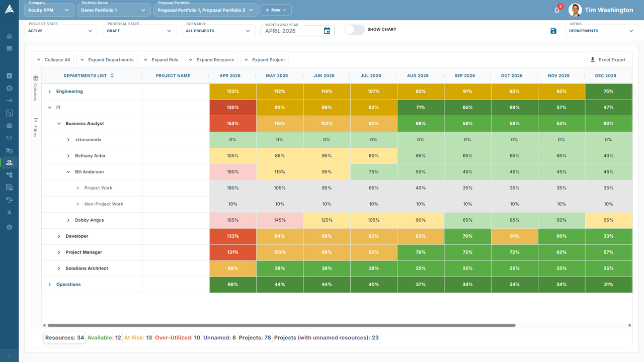Screen dimensions: 644x362
Task: Click the horizontal scrollbar under the grid
Action: click(282, 325)
